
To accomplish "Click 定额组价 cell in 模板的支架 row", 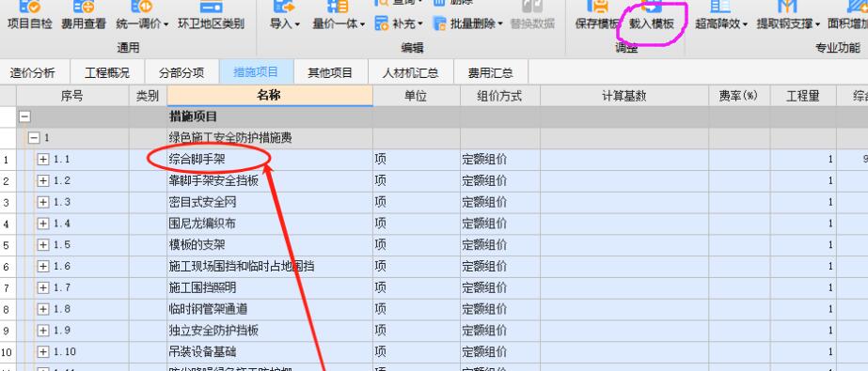I will coord(500,245).
